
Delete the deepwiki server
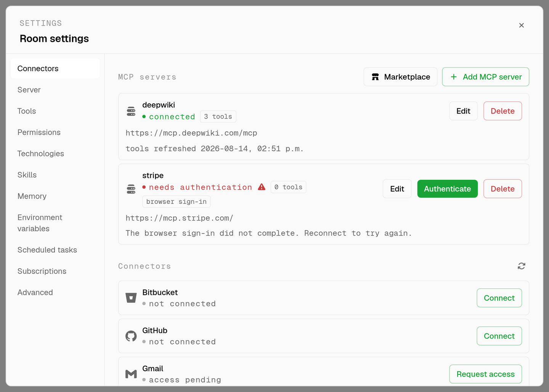click(502, 111)
